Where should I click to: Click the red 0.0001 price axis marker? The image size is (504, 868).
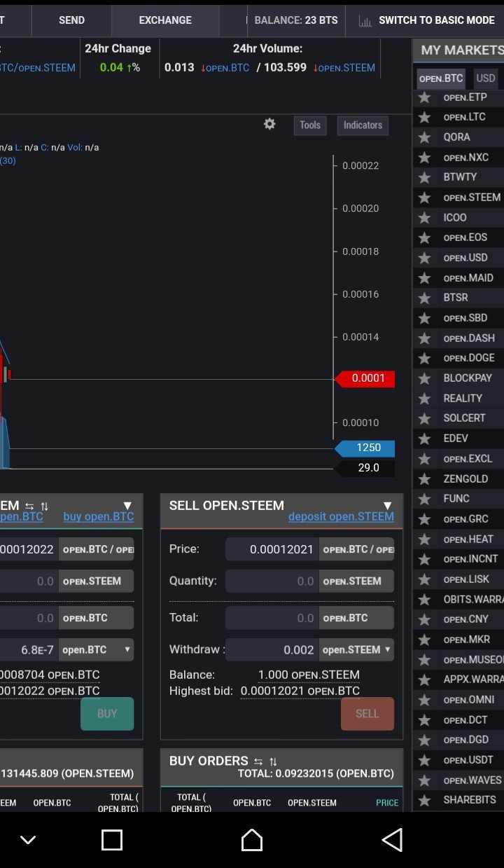point(365,378)
